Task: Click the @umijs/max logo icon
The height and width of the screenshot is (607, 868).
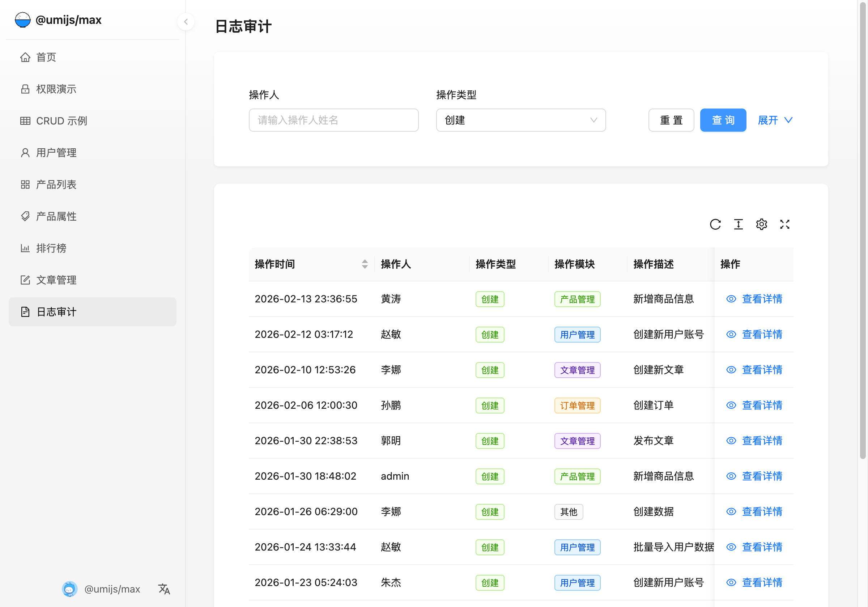Action: (x=23, y=20)
